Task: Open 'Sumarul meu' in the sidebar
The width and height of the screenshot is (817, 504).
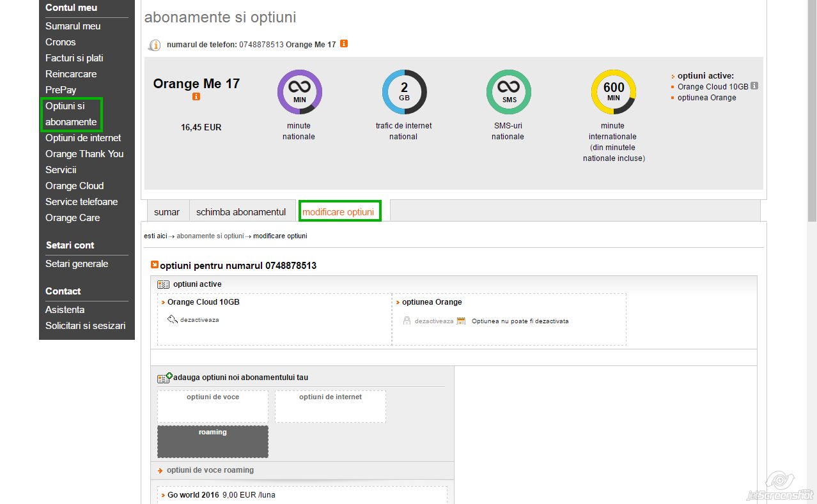Action: click(x=73, y=26)
